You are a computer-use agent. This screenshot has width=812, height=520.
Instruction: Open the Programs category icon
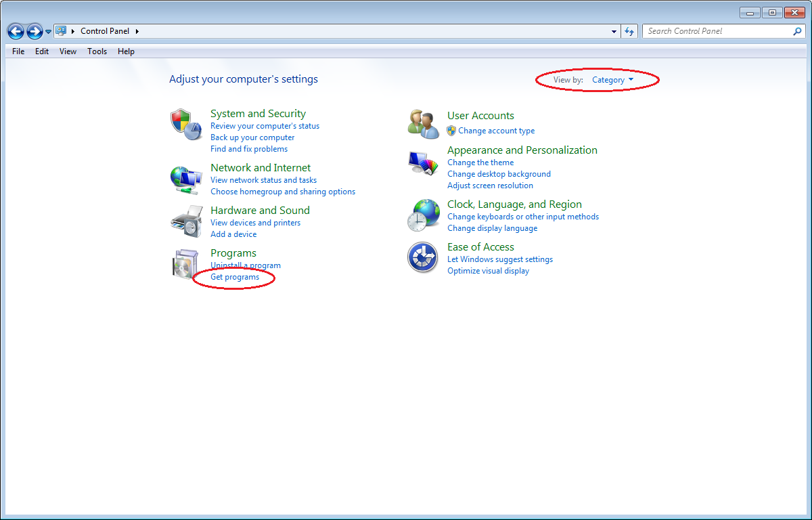point(185,264)
